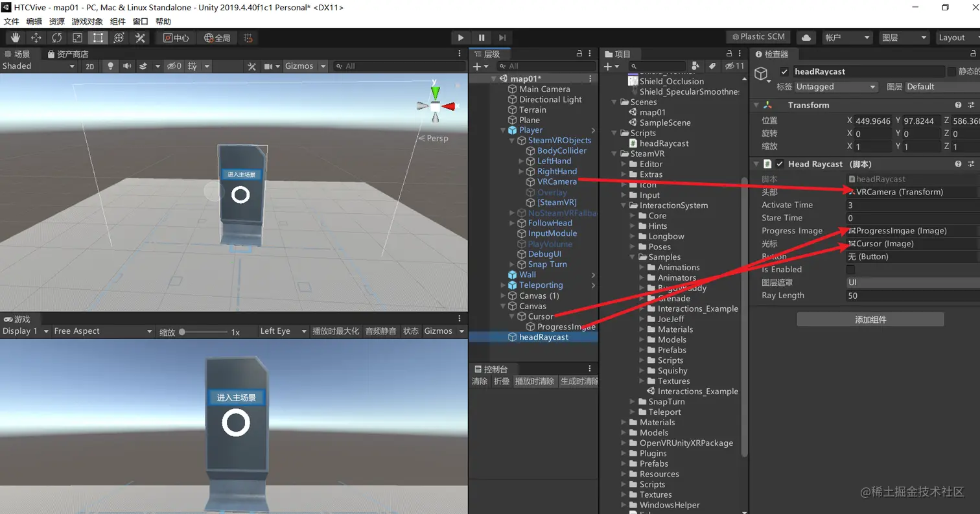Toggle scene grid visibility icon

(192, 66)
